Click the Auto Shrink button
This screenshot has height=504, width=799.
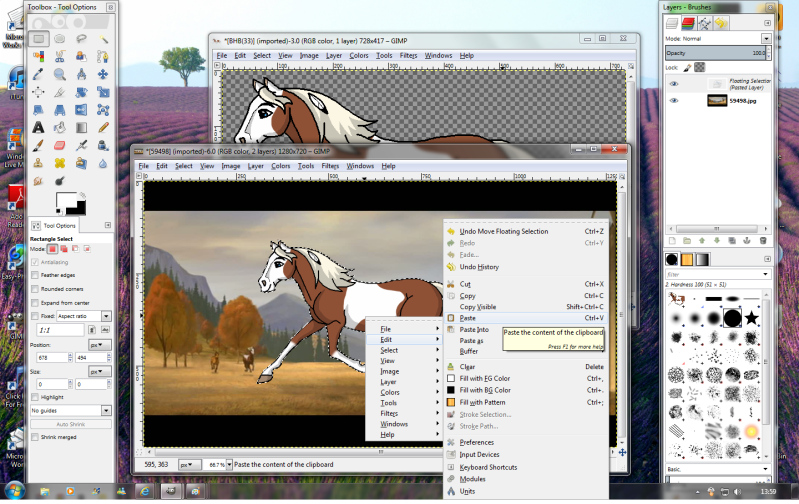71,424
